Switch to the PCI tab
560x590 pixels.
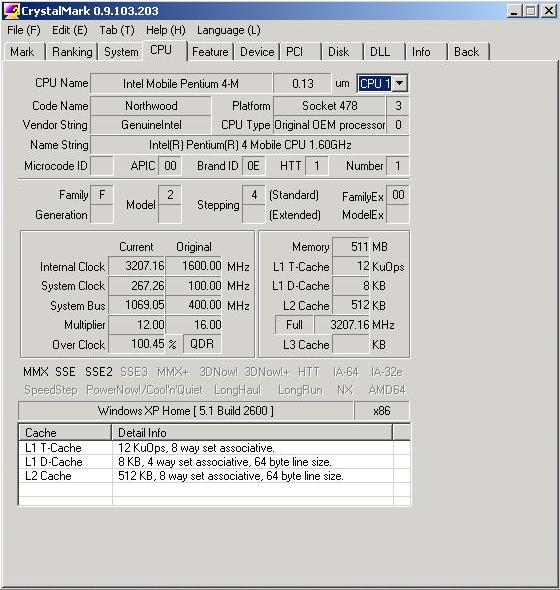tap(300, 52)
